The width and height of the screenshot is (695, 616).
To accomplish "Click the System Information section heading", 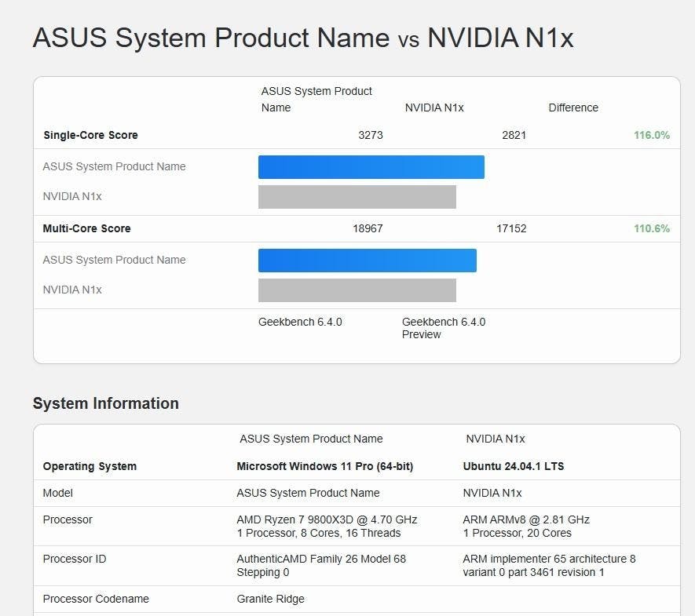I will point(106,403).
